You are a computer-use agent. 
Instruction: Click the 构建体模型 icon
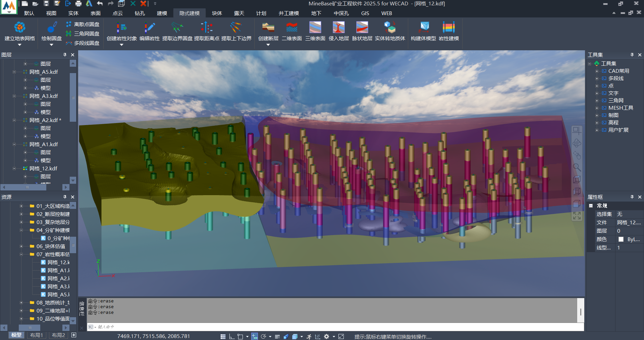coord(424,27)
